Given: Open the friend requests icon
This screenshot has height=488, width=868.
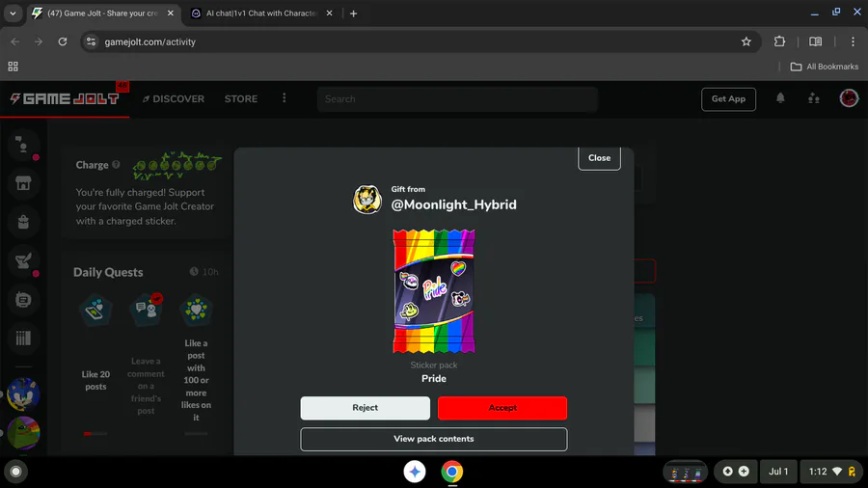Looking at the screenshot, I should [x=813, y=98].
